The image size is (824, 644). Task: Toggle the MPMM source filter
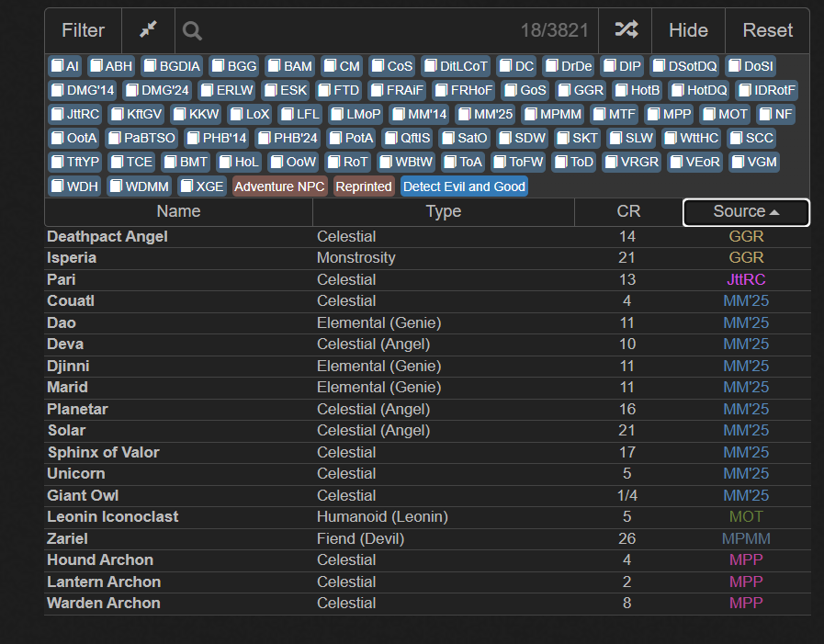coord(553,114)
